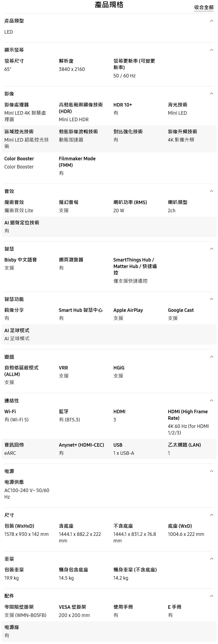218x644 pixels.
Task: Collapse the 音效 section chevron
Action: [211, 191]
